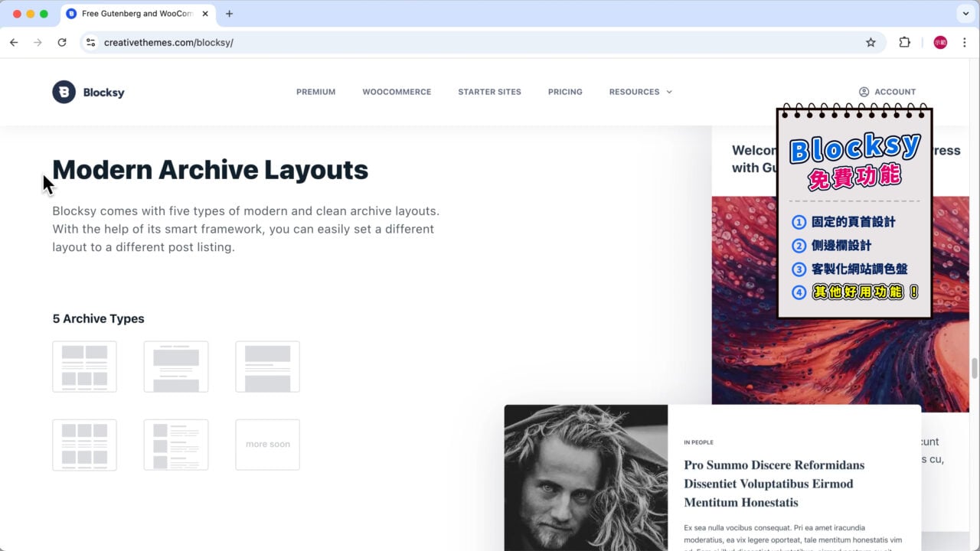The height and width of the screenshot is (551, 980).
Task: Open the tab search dropdown arrow
Action: (964, 14)
